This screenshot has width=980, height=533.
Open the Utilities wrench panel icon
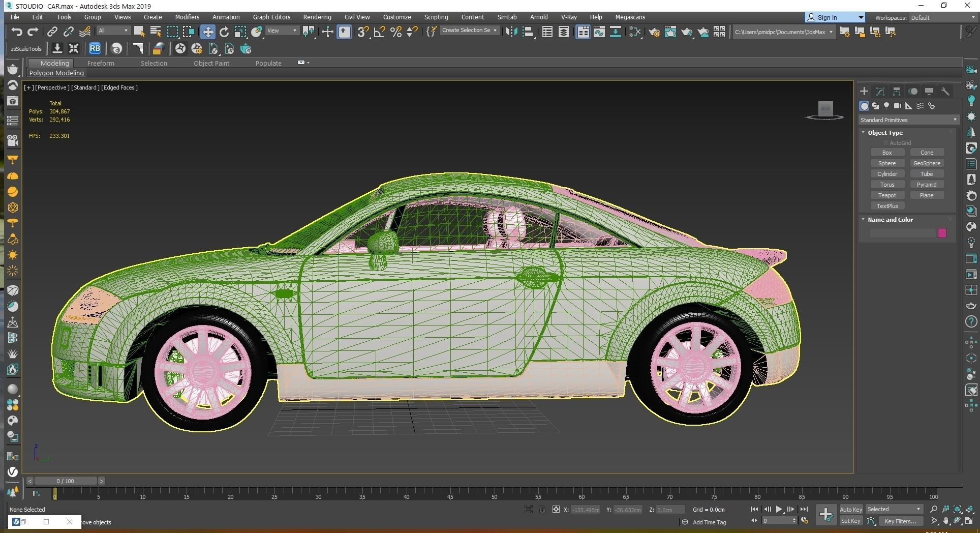tap(945, 91)
